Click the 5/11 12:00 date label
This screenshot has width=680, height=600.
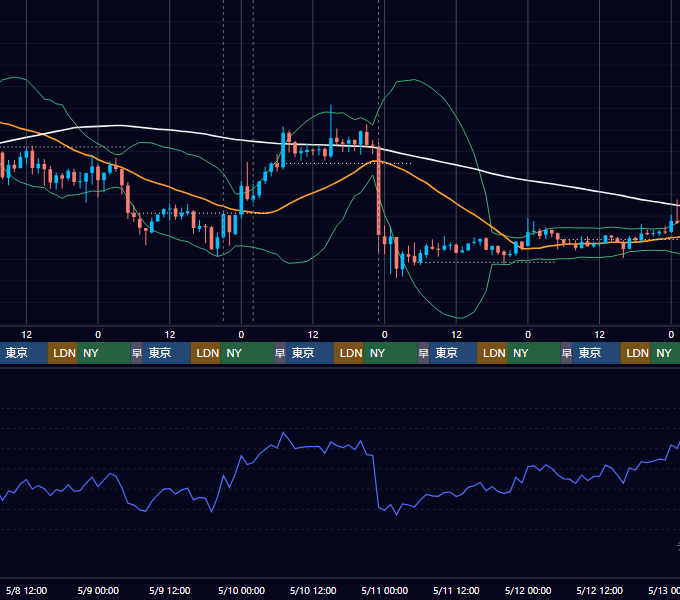coord(456,590)
